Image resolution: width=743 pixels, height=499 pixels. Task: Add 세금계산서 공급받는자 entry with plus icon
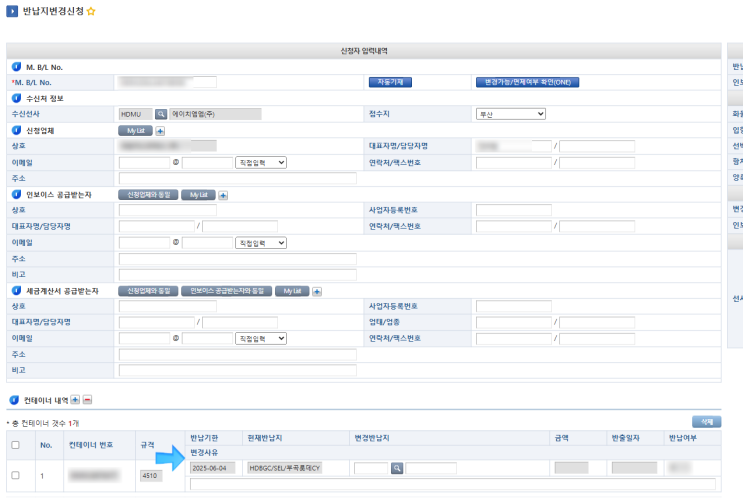(317, 291)
